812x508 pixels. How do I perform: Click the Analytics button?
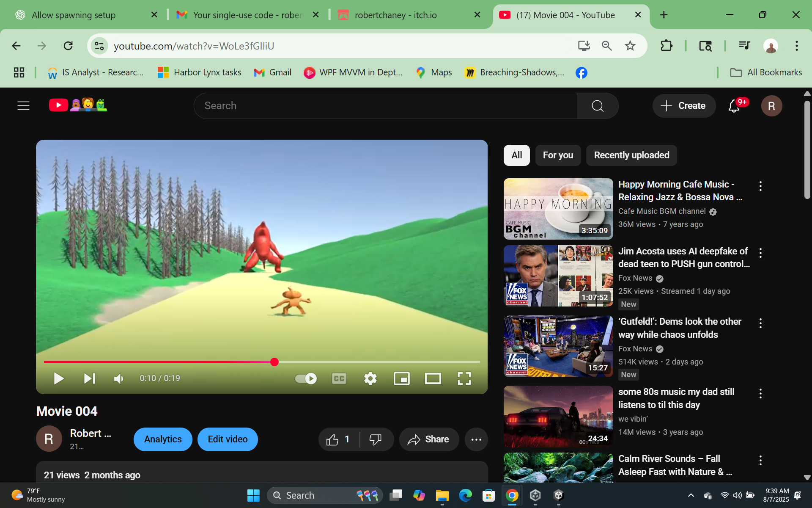pyautogui.click(x=163, y=439)
